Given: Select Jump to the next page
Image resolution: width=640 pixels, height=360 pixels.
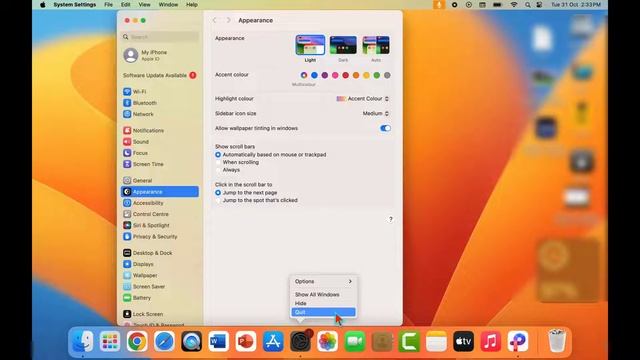Looking at the screenshot, I should pyautogui.click(x=218, y=193).
